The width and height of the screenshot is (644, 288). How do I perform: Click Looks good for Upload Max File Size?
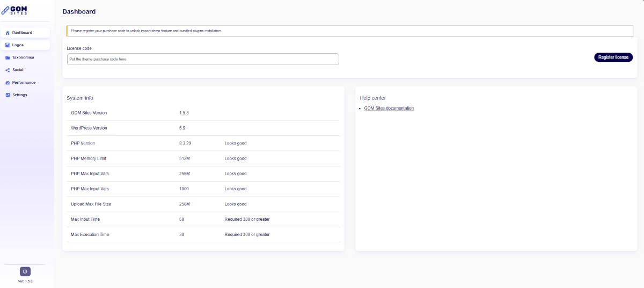(236, 204)
